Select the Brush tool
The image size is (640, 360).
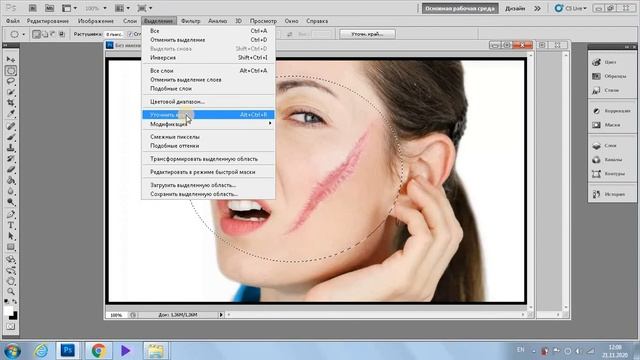pos(11,137)
